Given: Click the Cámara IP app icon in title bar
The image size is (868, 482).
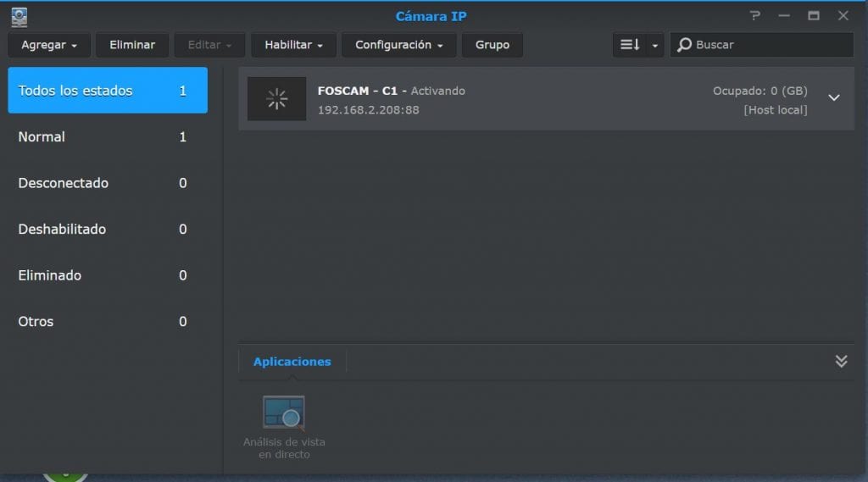Looking at the screenshot, I should (x=19, y=17).
